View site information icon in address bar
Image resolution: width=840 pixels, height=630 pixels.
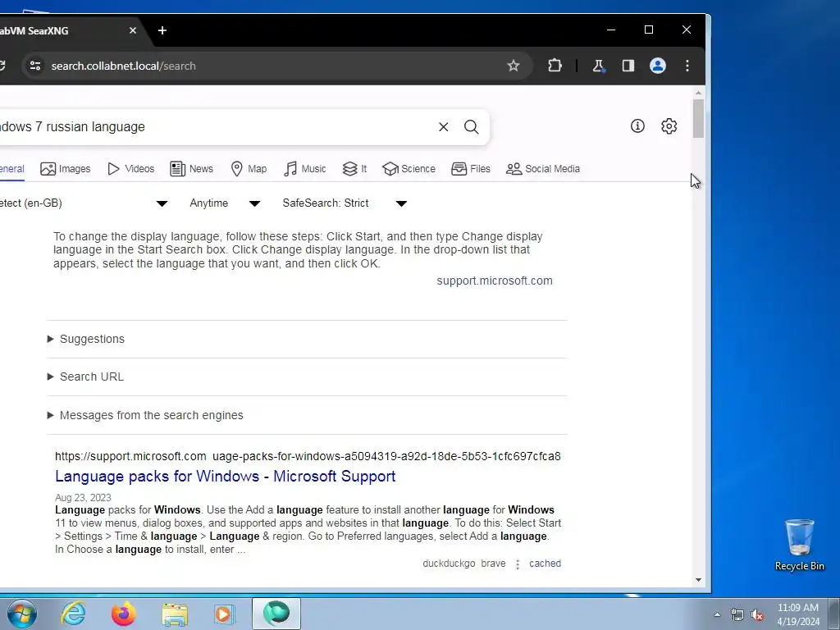35,66
